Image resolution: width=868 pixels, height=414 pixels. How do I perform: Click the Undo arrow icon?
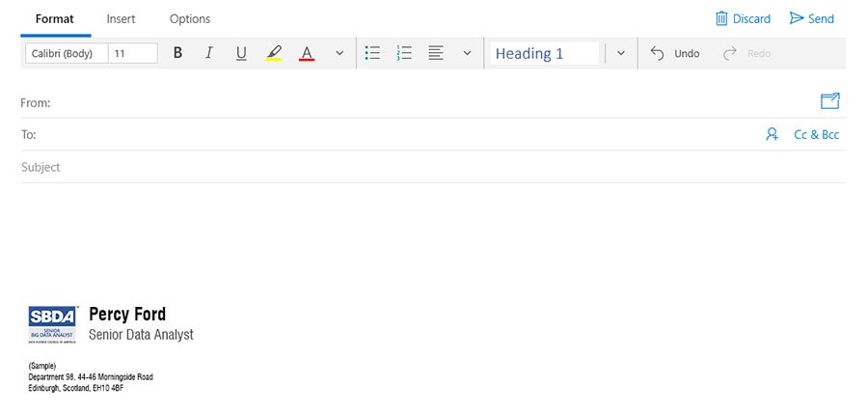(x=658, y=53)
